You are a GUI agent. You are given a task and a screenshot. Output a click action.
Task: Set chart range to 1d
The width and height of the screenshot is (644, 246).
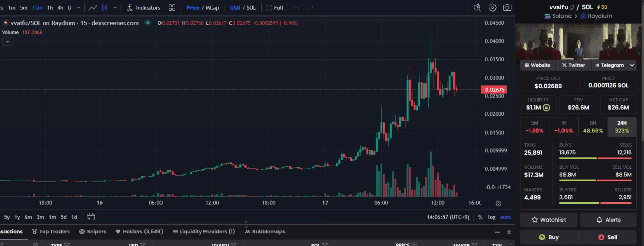(x=74, y=217)
